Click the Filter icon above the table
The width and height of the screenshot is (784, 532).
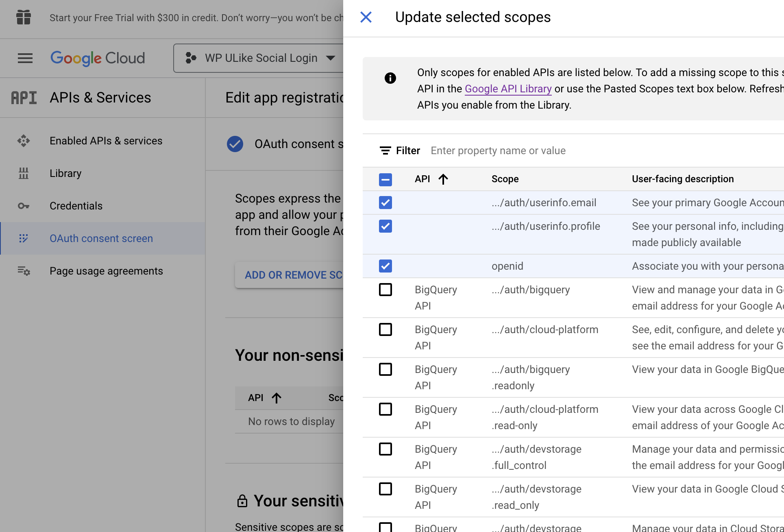click(385, 150)
